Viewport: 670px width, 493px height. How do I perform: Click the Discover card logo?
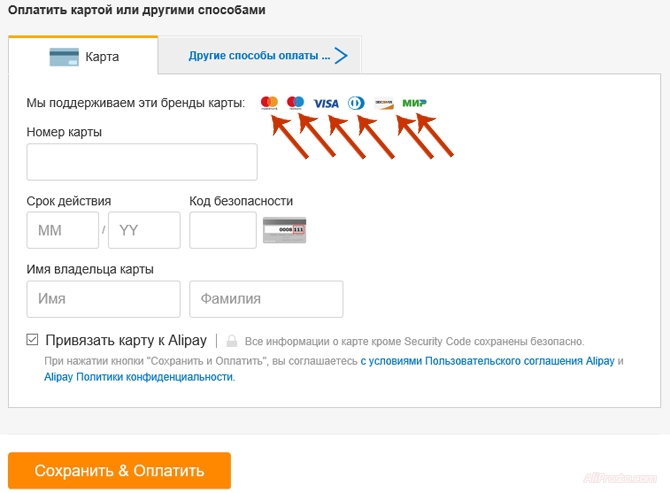pos(384,103)
